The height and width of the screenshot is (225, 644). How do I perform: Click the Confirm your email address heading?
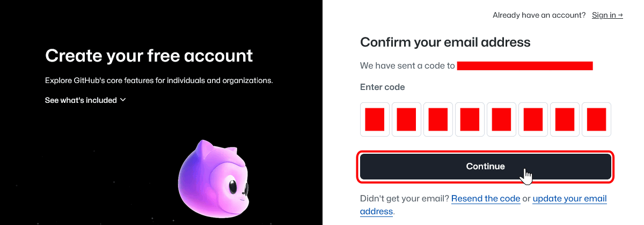pyautogui.click(x=445, y=42)
